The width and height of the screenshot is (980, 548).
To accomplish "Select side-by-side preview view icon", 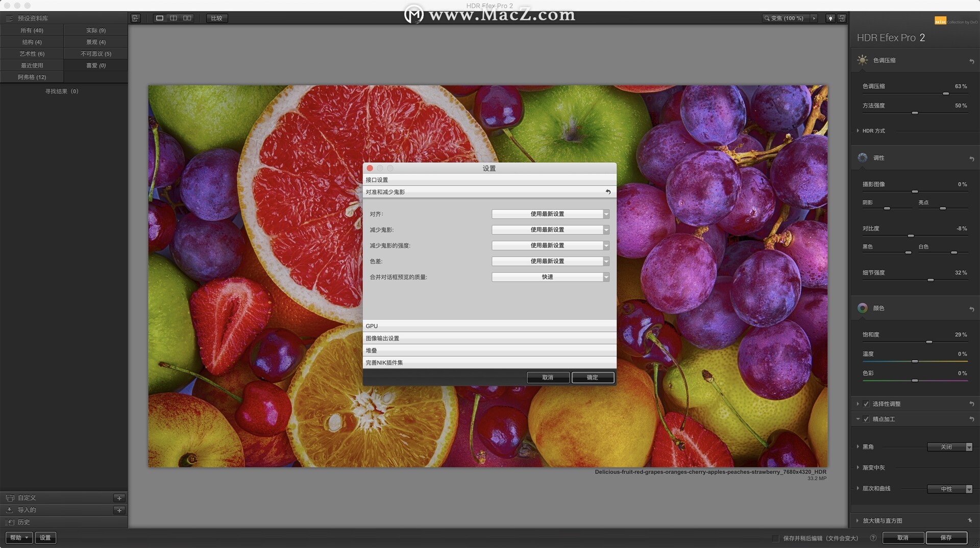I will [187, 18].
